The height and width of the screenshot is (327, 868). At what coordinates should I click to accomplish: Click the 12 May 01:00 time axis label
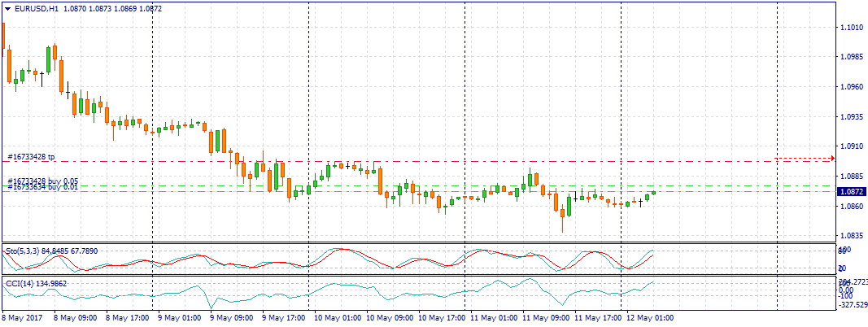tap(651, 318)
